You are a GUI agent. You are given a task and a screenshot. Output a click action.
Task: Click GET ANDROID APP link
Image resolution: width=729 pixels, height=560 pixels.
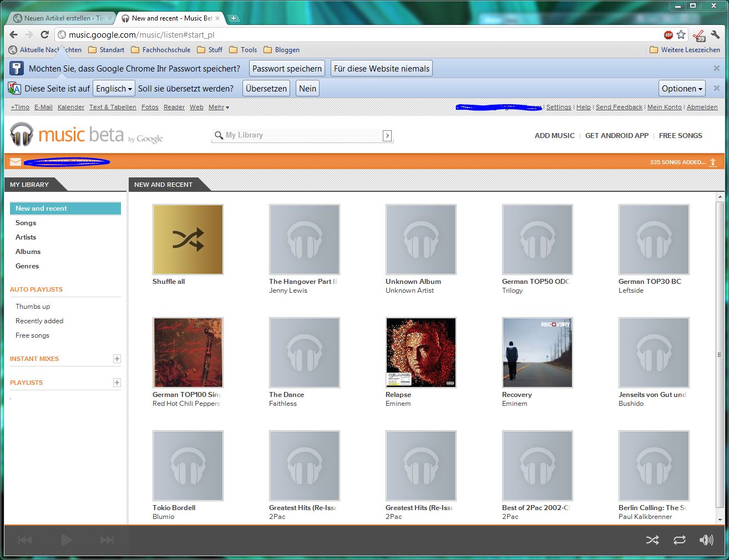pos(617,135)
